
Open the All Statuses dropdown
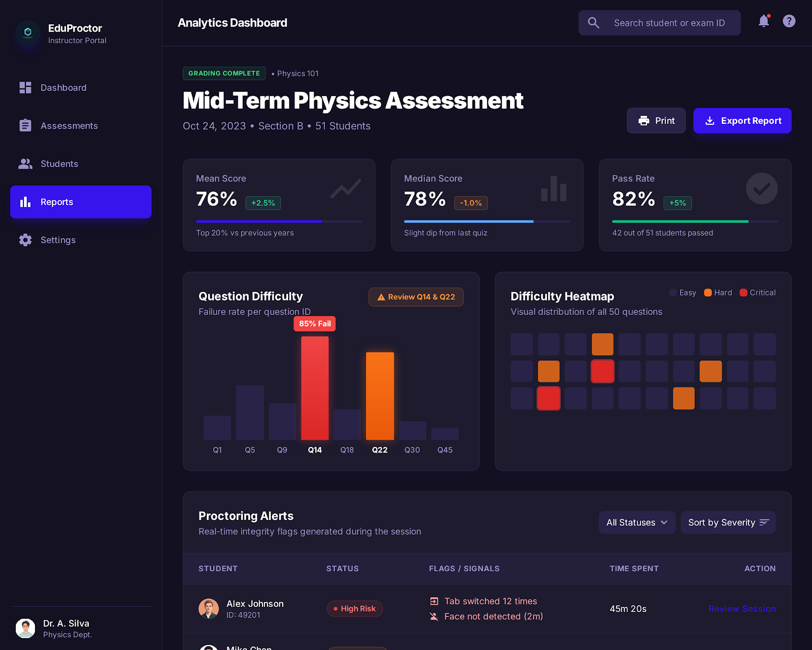pyautogui.click(x=636, y=523)
